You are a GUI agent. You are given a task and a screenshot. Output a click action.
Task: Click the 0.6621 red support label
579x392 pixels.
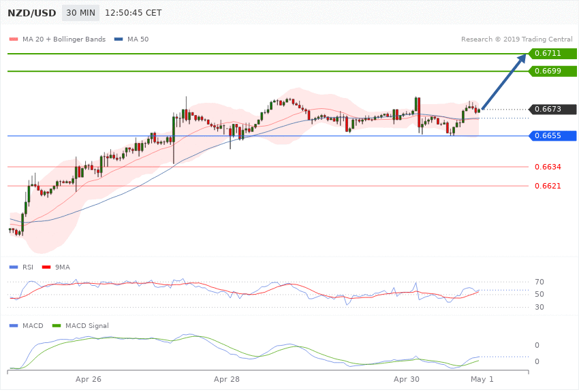[548, 186]
